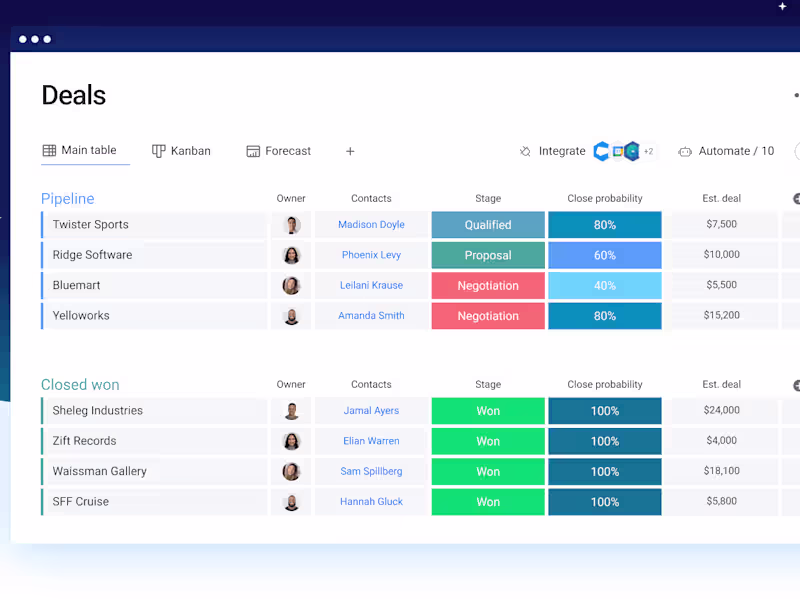Screen dimensions: 800x600
Task: Click owner avatar for Ridge Software
Action: pos(291,255)
